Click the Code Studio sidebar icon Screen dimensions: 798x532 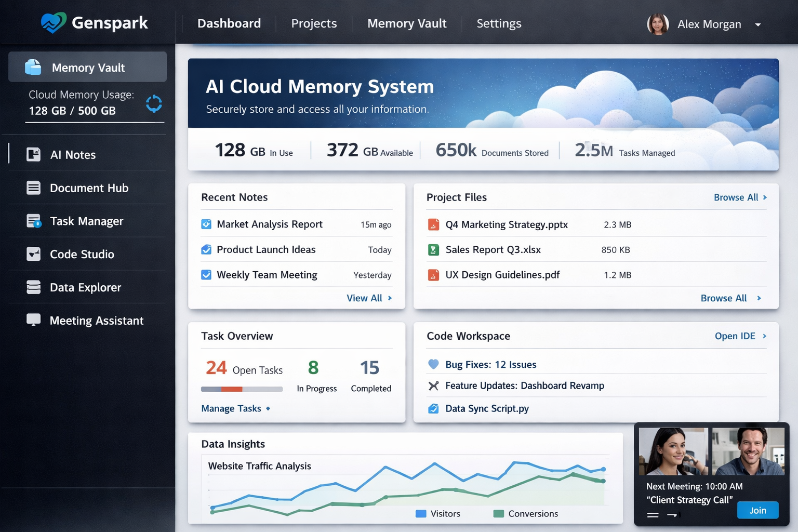pyautogui.click(x=33, y=254)
